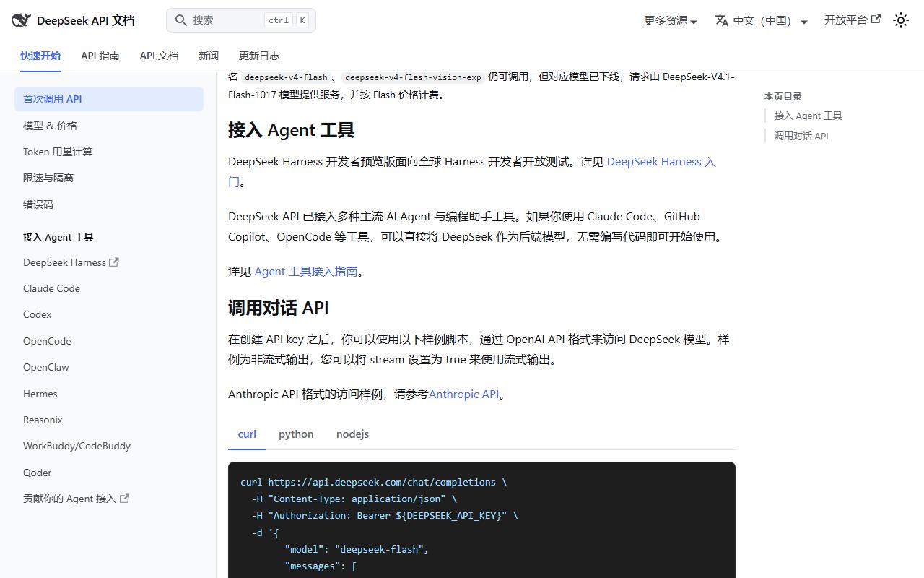
Task: Open 错误码 sidebar page
Action: click(109, 204)
